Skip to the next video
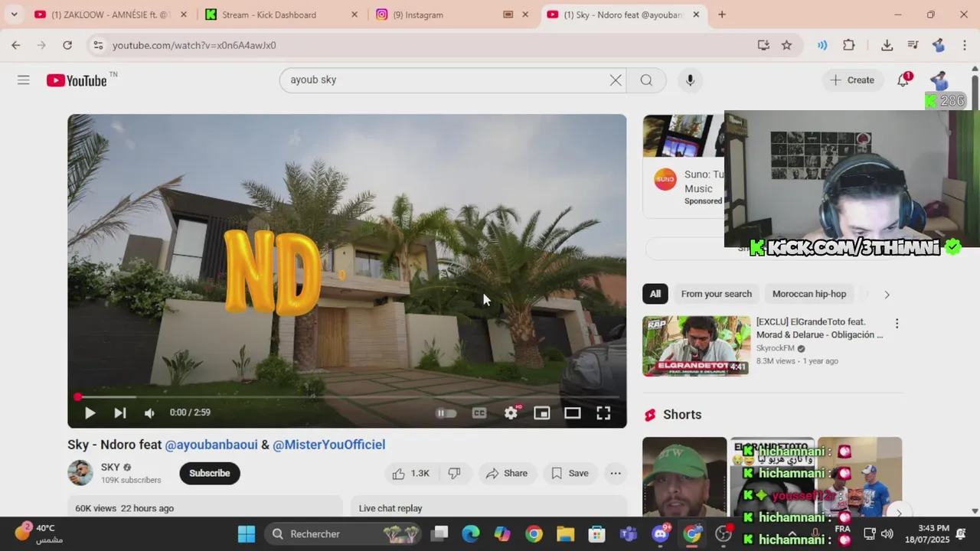The image size is (980, 551). click(120, 412)
